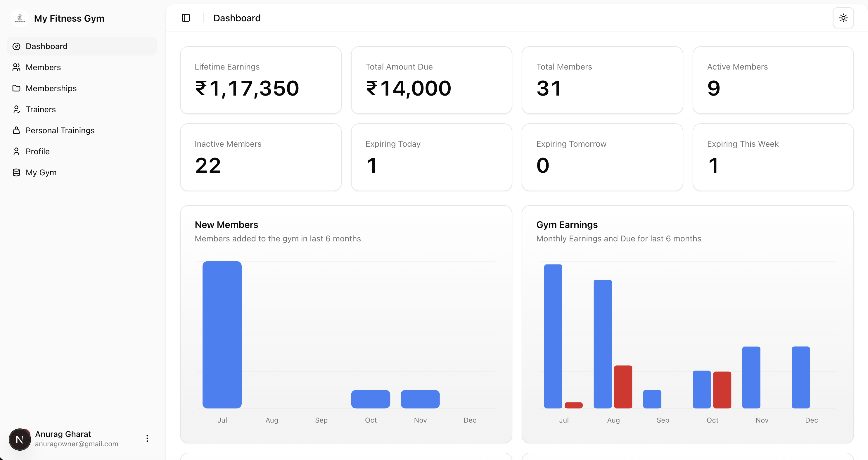
Task: Navigate to Memberships from the sidebar
Action: point(51,88)
